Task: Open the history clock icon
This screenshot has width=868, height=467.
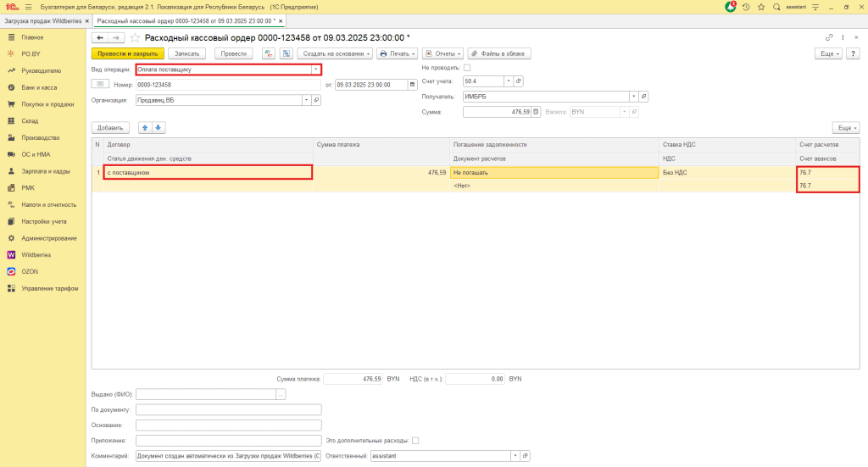Action: [x=746, y=7]
